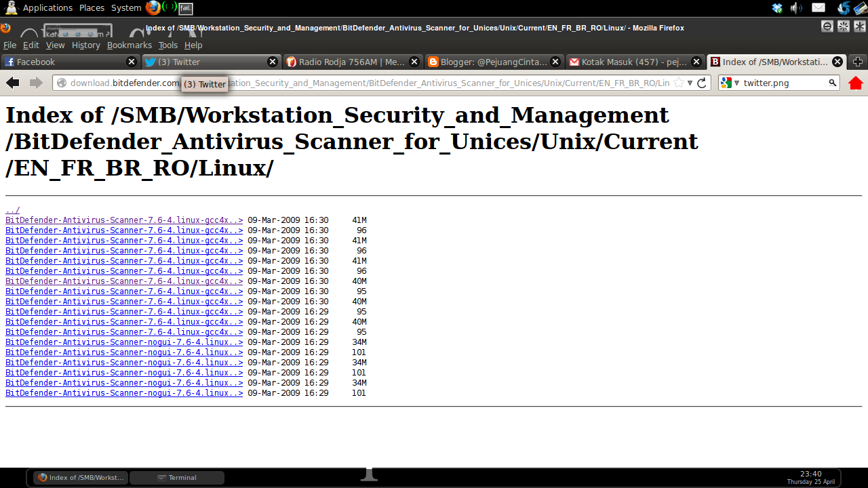The width and height of the screenshot is (868, 488).
Task: Close the Radio Rodja 756AM tab
Action: pos(414,62)
